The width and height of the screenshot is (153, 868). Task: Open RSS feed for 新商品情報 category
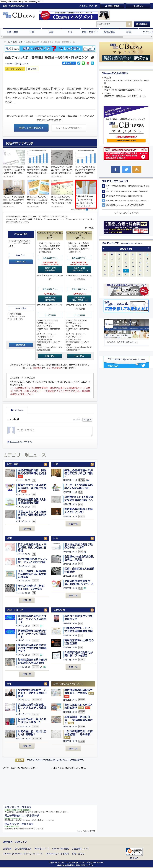(x=92, y=610)
